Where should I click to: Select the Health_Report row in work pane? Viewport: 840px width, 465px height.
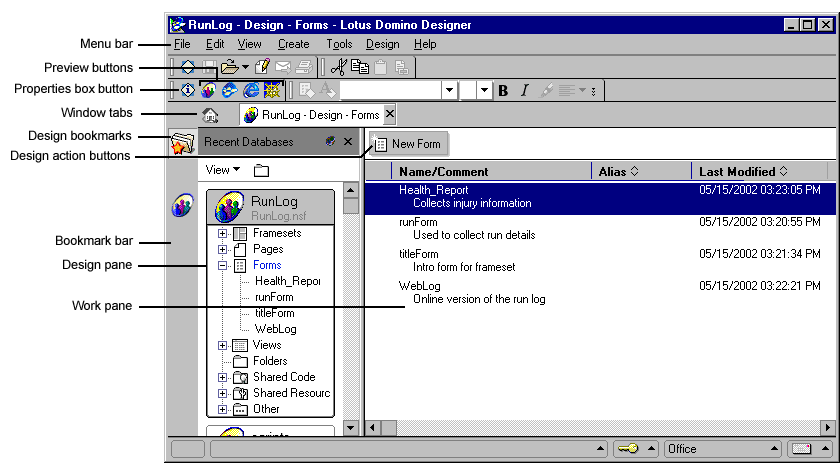tap(600, 197)
